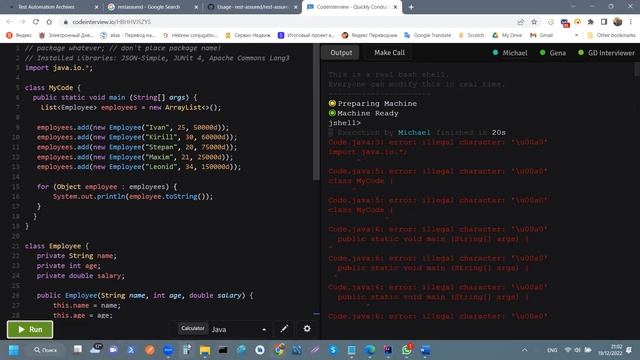
Task: Open My Drive bookmark
Action: (507, 35)
